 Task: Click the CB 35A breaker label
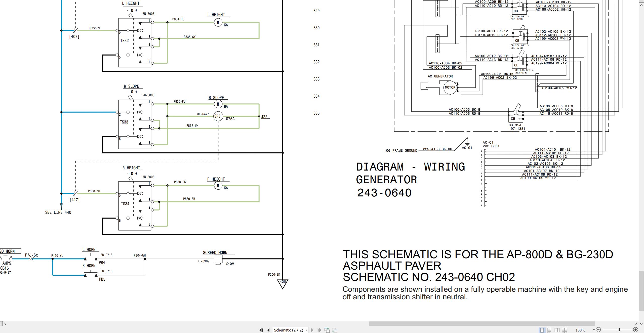tap(515, 125)
